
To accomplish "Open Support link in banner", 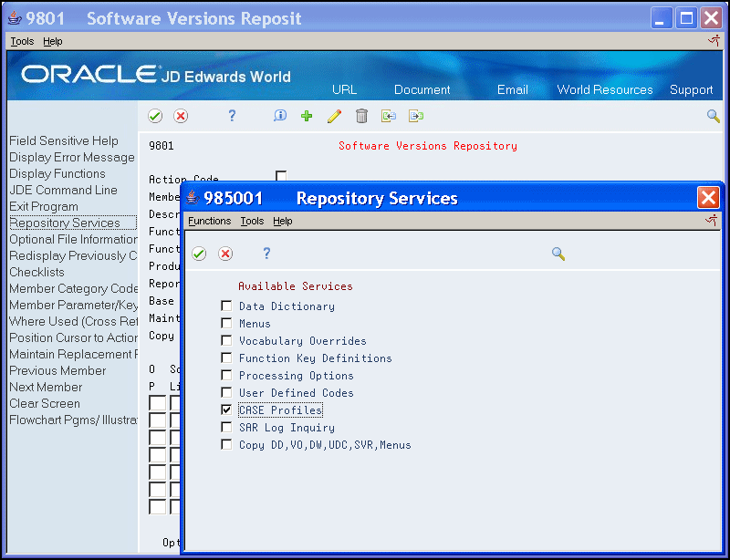I will 691,90.
